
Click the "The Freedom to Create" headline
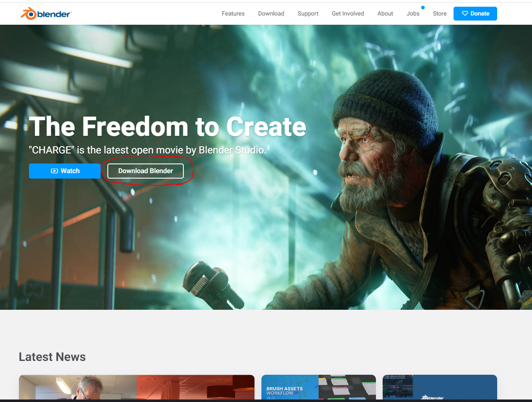[x=168, y=127]
